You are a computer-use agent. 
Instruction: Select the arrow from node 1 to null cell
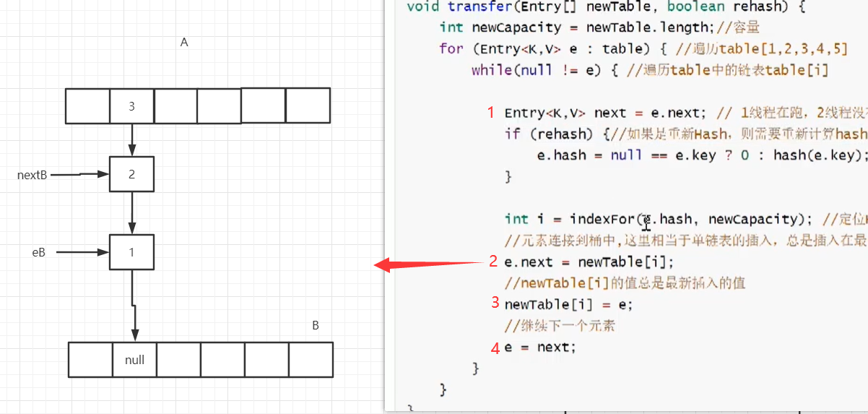click(134, 306)
